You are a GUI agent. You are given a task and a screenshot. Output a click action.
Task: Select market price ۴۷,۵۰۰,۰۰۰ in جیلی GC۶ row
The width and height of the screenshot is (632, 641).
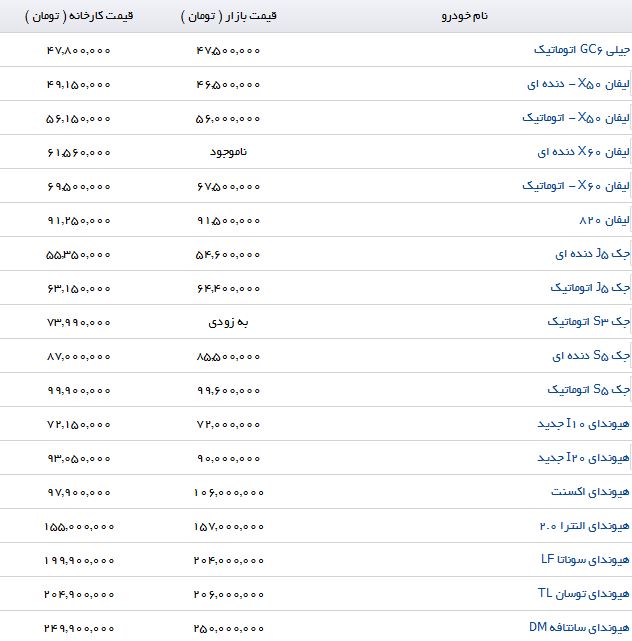(228, 51)
